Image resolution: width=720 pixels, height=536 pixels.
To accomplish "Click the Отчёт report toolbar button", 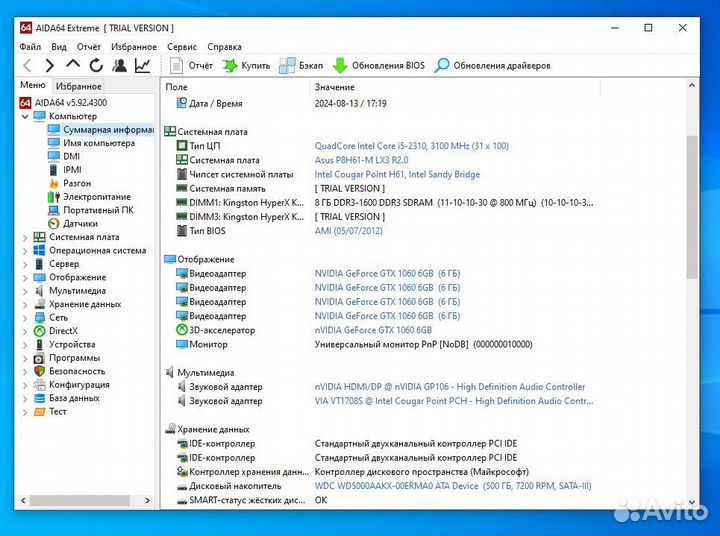I will [191, 66].
